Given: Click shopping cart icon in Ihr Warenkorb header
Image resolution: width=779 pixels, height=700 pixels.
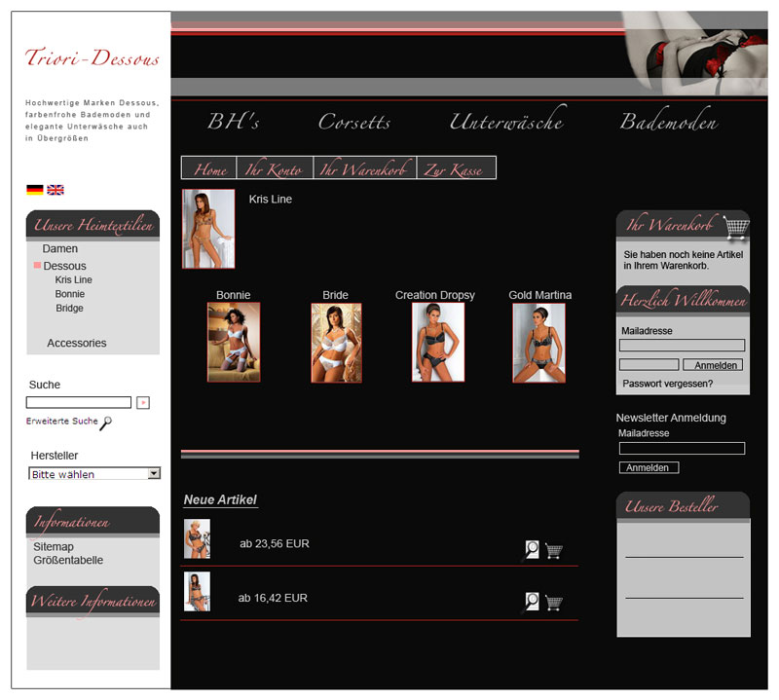Looking at the screenshot, I should pyautogui.click(x=736, y=227).
